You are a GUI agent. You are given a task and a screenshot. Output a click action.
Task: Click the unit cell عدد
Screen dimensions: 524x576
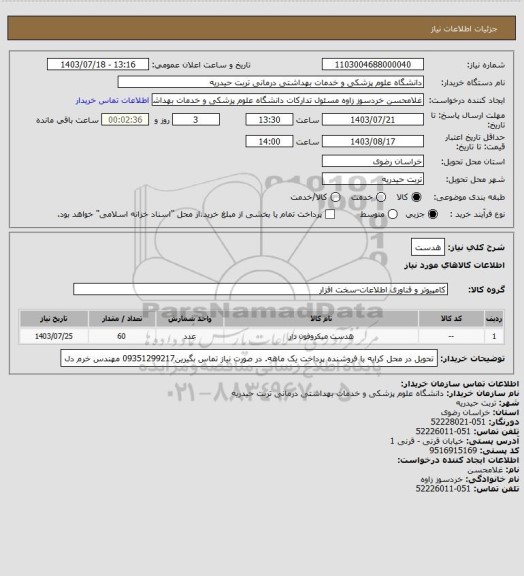click(x=190, y=336)
